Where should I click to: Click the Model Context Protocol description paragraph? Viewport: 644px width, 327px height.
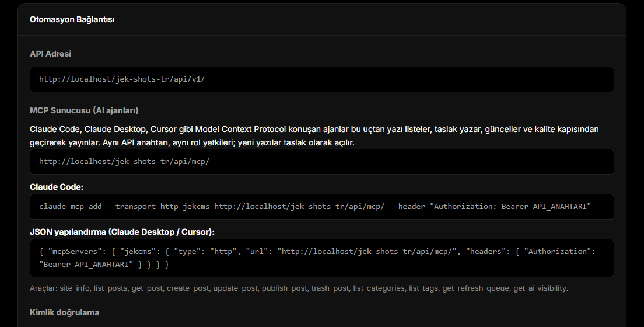pos(314,135)
